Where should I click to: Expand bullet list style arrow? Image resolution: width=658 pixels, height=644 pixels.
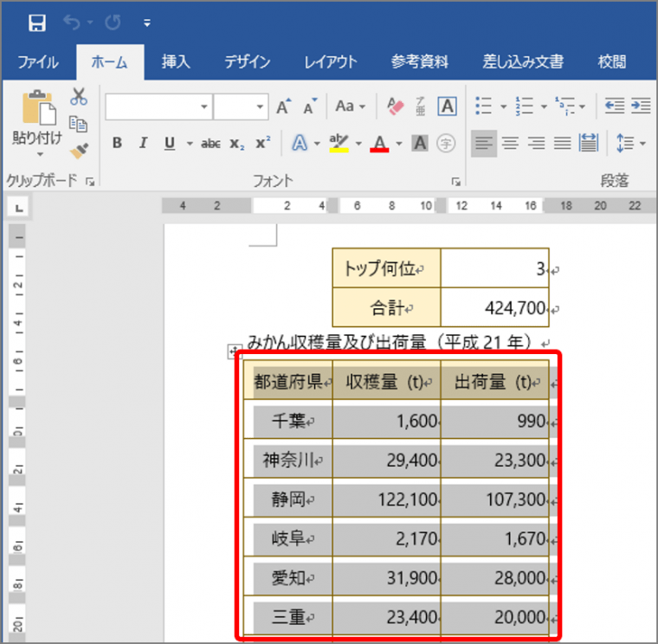click(x=504, y=107)
